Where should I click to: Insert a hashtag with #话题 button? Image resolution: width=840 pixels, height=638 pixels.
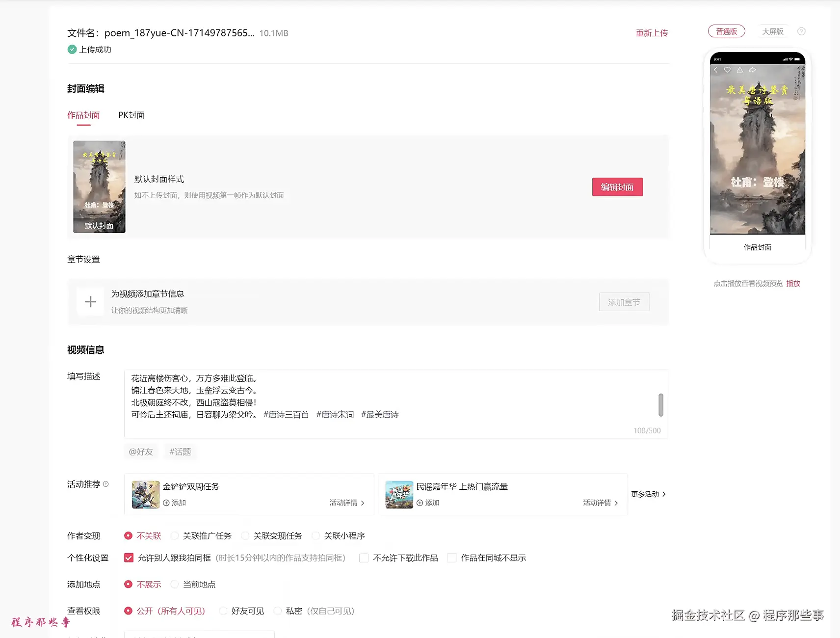click(180, 452)
